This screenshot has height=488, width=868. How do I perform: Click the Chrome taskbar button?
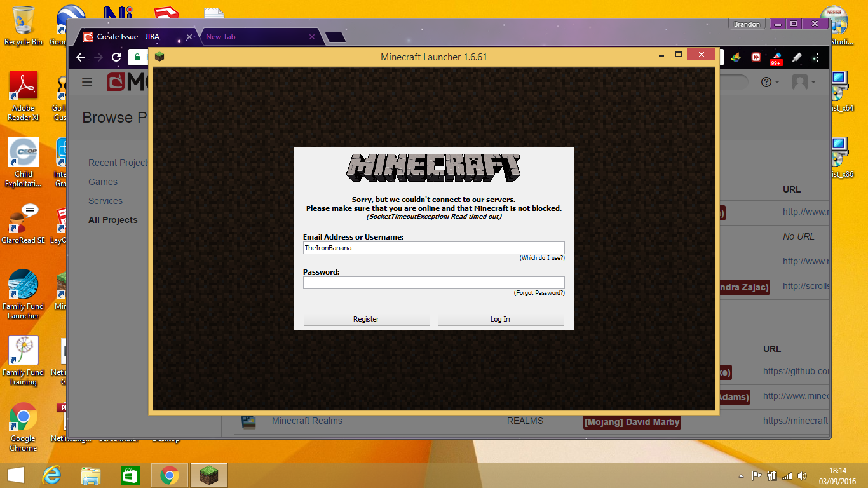[169, 475]
